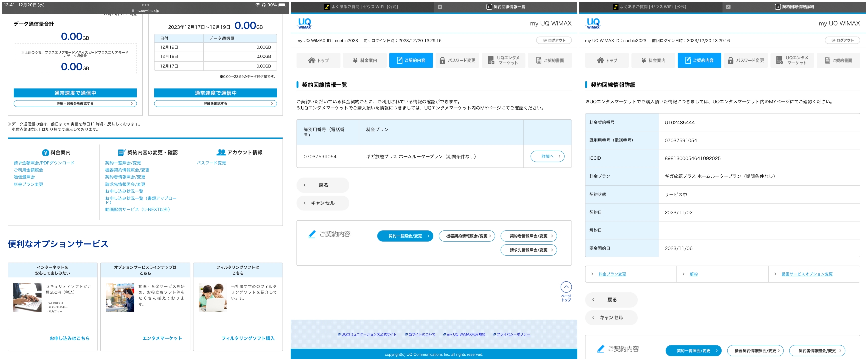Viewport: 868px width, 361px height.
Task: Log out via ログアウト in right window
Action: tap(842, 40)
